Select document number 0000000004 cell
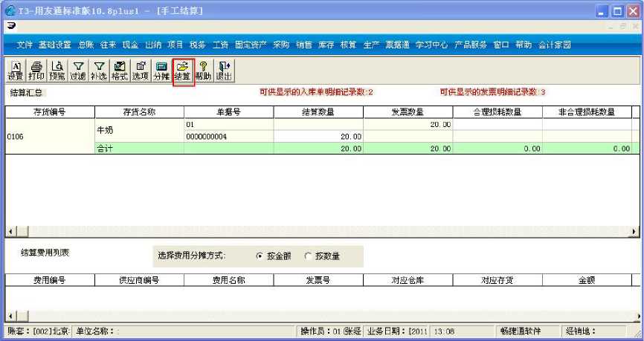The height and width of the screenshot is (341, 644). (x=229, y=136)
